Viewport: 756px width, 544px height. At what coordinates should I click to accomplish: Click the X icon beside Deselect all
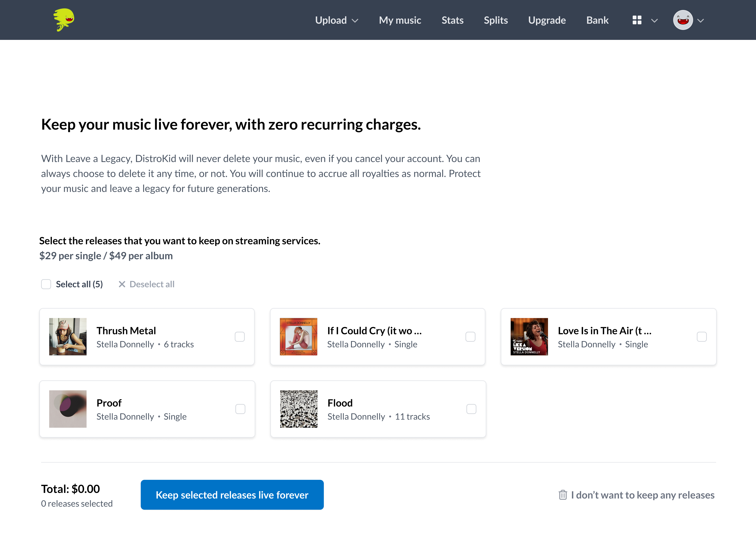click(x=122, y=284)
